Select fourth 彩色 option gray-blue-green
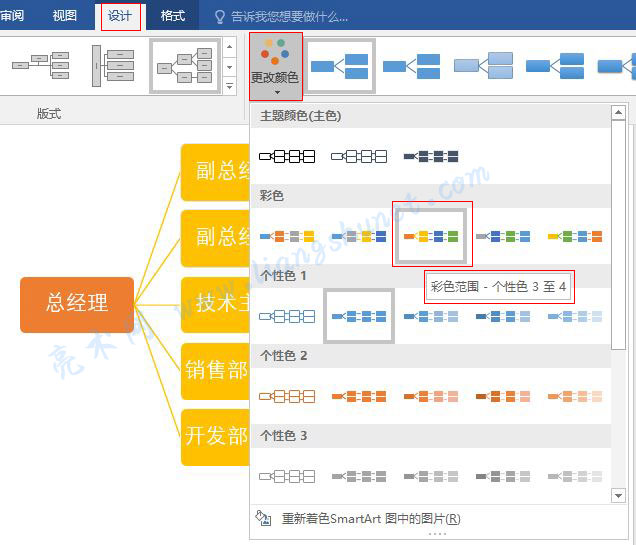The image size is (636, 545). click(503, 236)
